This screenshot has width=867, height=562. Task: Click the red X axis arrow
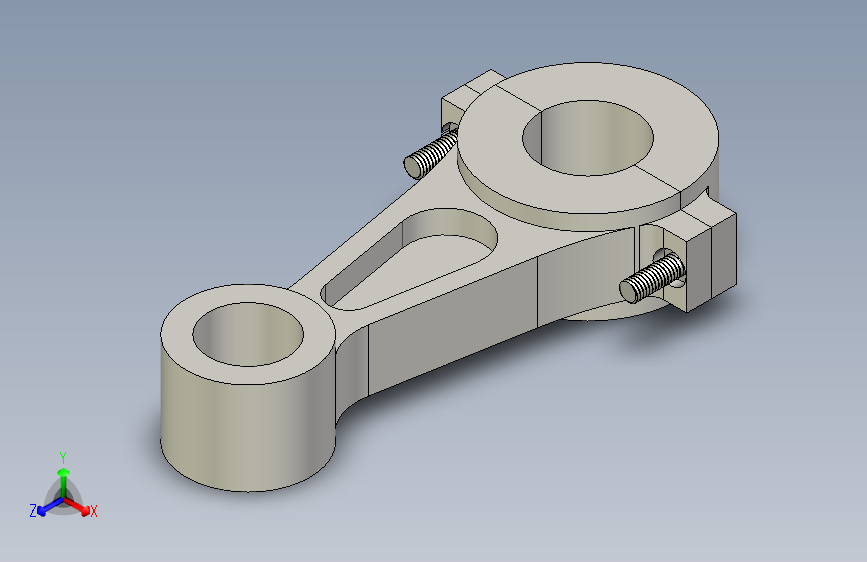(77, 506)
